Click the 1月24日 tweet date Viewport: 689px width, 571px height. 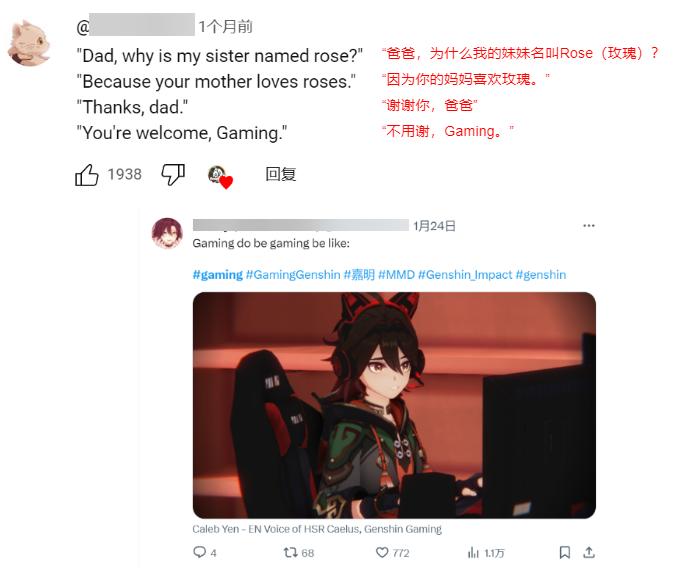[434, 226]
